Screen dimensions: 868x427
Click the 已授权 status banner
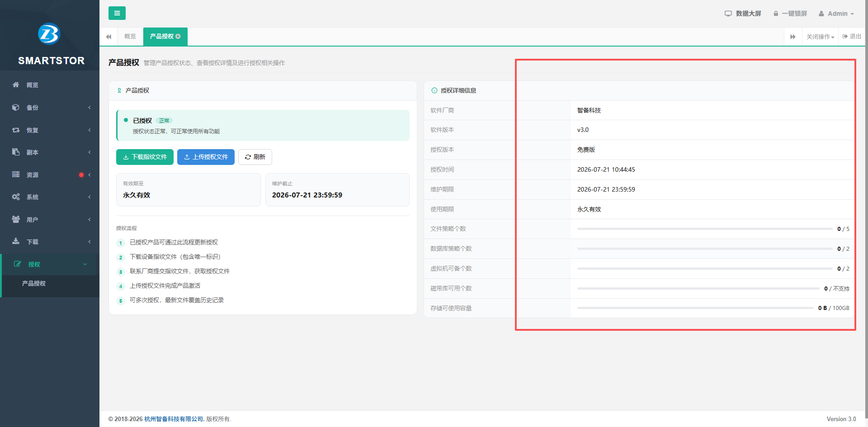tap(263, 125)
